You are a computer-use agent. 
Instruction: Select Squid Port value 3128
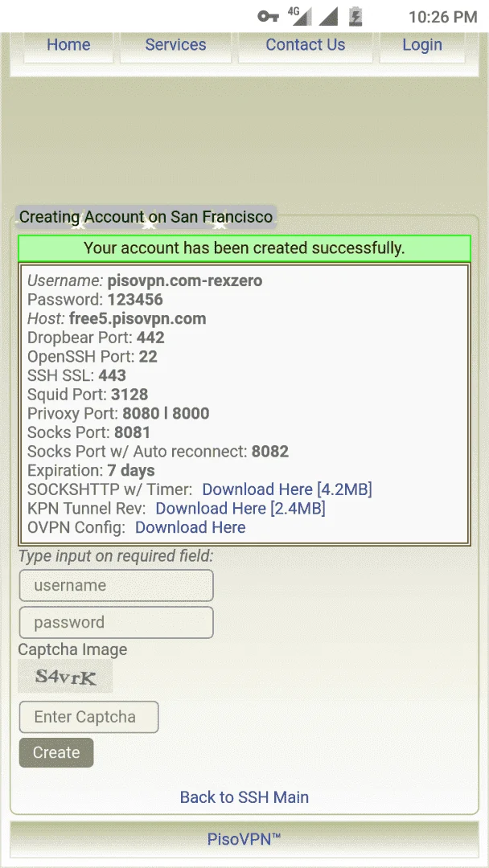129,395
